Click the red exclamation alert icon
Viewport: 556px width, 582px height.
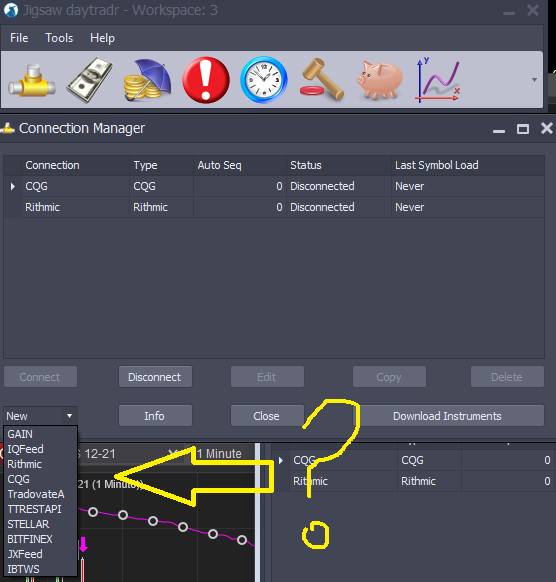click(206, 80)
